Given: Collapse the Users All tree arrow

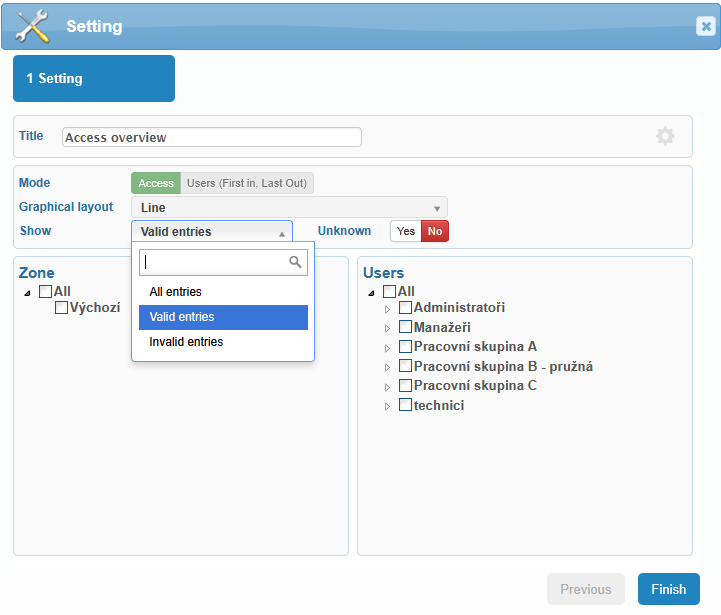Looking at the screenshot, I should click(x=372, y=293).
